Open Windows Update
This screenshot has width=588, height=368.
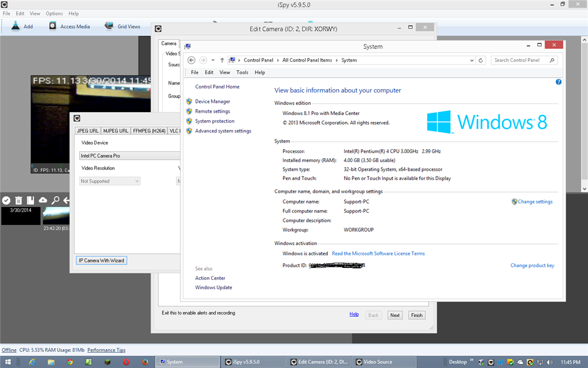pos(214,287)
